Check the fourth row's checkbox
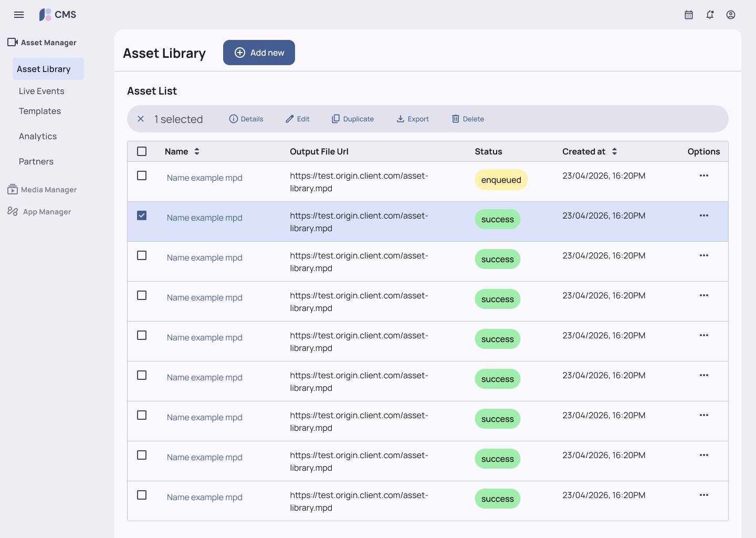 coord(142,295)
